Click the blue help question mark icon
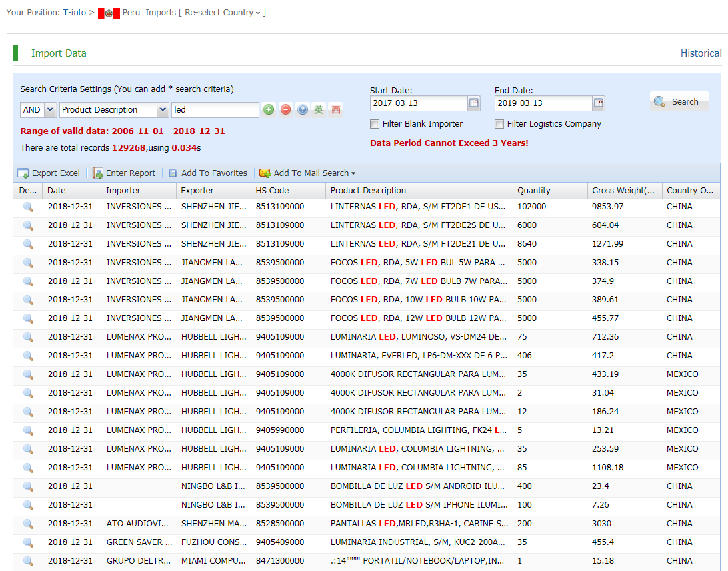 coord(303,110)
